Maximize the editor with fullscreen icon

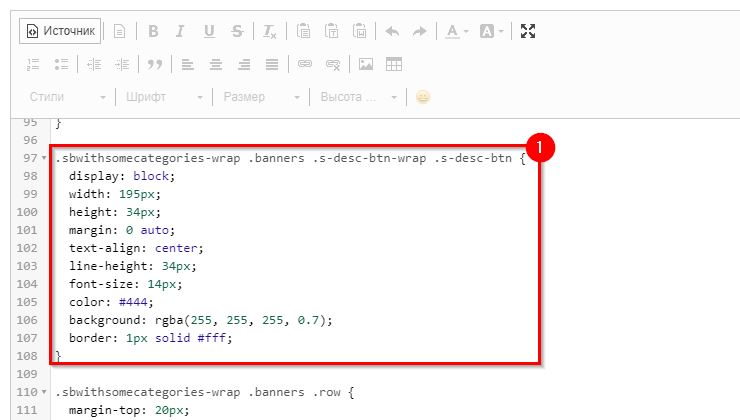coord(529,31)
